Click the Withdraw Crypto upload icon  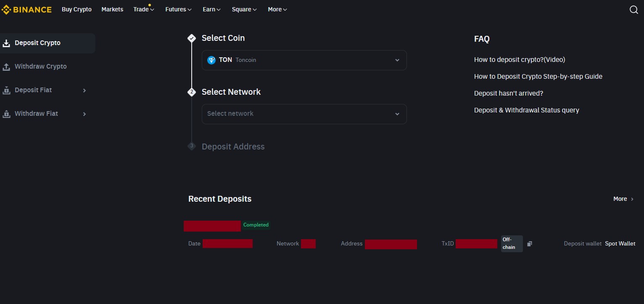(x=6, y=67)
